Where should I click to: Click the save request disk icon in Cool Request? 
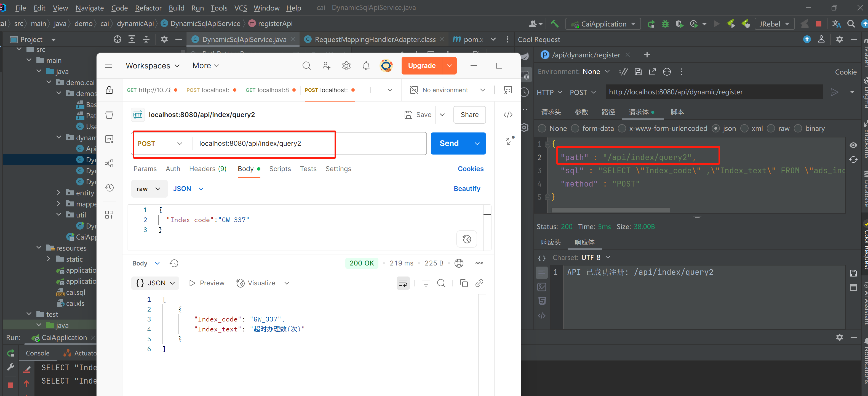(638, 71)
